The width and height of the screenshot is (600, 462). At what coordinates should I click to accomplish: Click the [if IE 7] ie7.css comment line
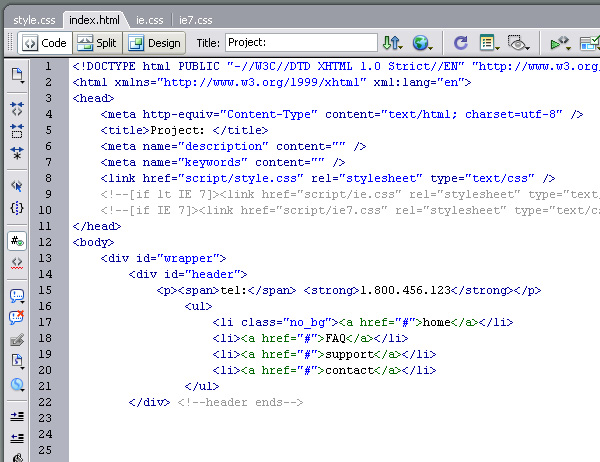350,211
